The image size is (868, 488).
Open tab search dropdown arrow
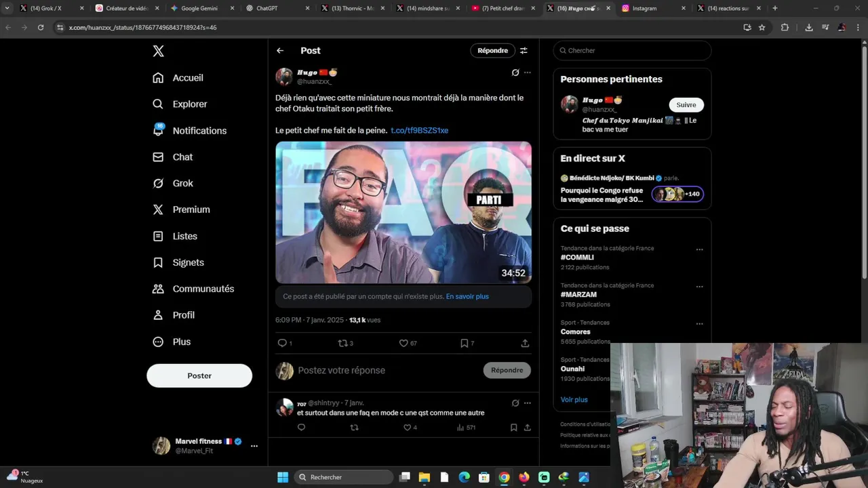7,8
